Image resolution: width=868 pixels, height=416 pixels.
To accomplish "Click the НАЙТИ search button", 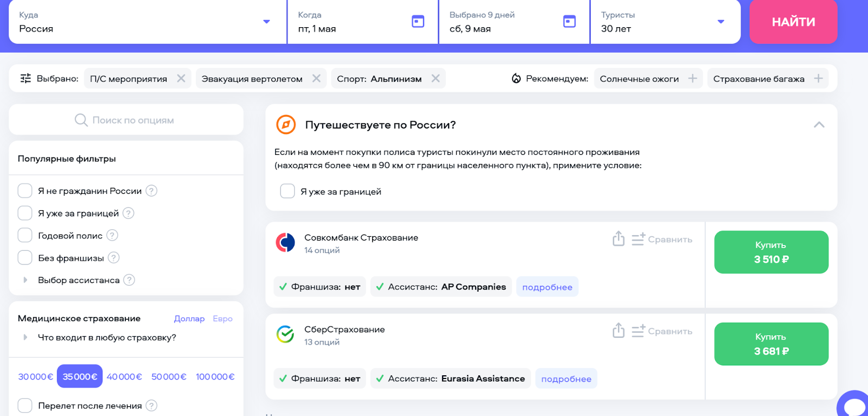I will (794, 22).
